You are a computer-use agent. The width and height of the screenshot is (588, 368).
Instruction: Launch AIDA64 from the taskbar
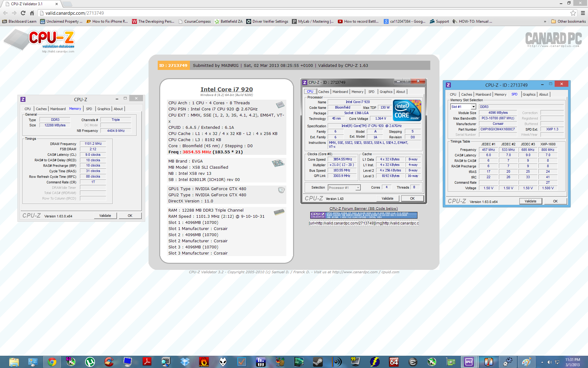coord(394,362)
